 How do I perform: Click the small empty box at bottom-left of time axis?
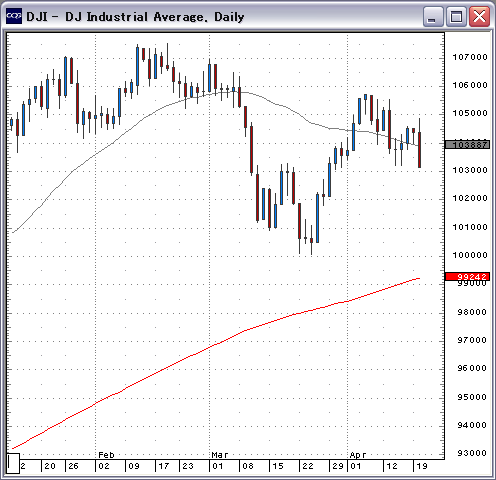[x=13, y=463]
